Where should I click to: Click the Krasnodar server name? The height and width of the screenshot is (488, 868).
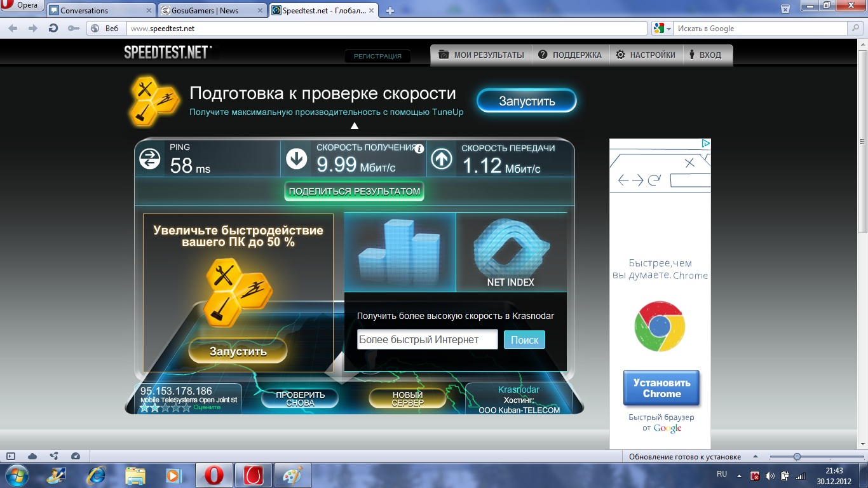coord(519,390)
